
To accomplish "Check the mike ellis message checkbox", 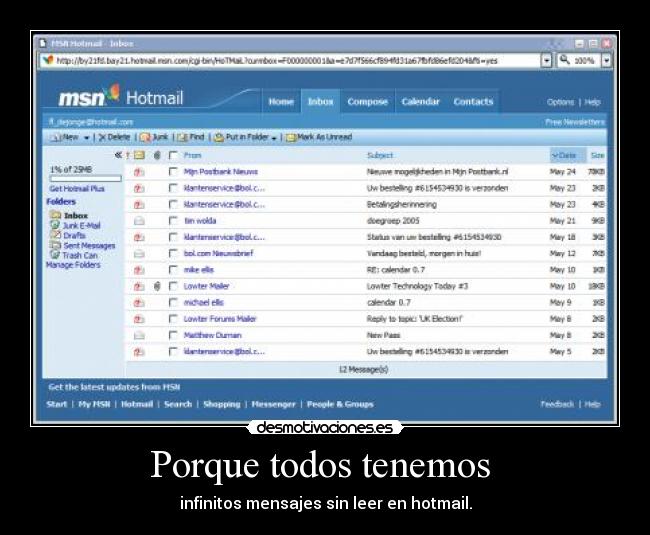I will point(173,270).
